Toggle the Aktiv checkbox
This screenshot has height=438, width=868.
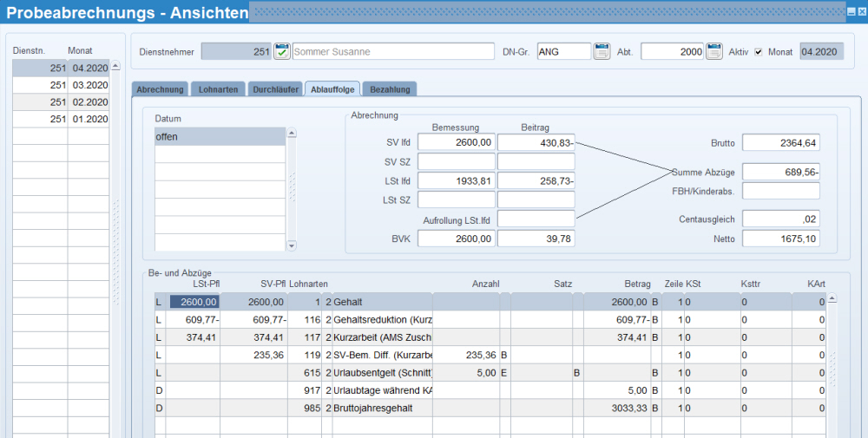(759, 52)
